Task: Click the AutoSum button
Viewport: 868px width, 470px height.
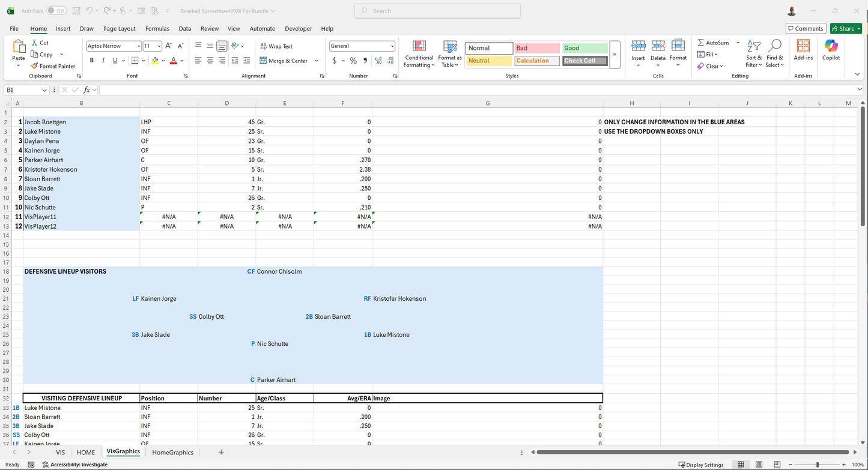Action: pyautogui.click(x=713, y=43)
